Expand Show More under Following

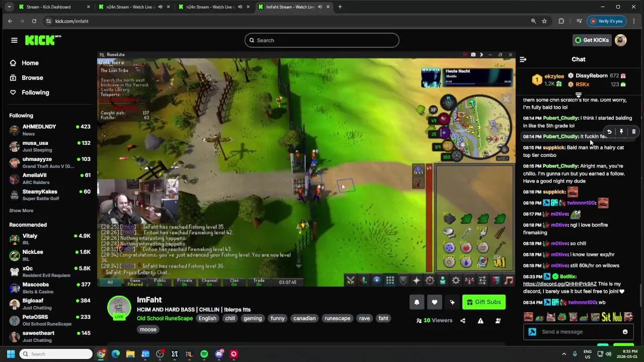tap(21, 211)
